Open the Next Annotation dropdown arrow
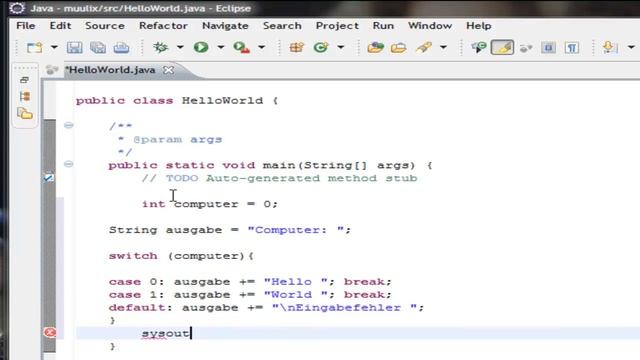The image size is (640, 360). (631, 47)
